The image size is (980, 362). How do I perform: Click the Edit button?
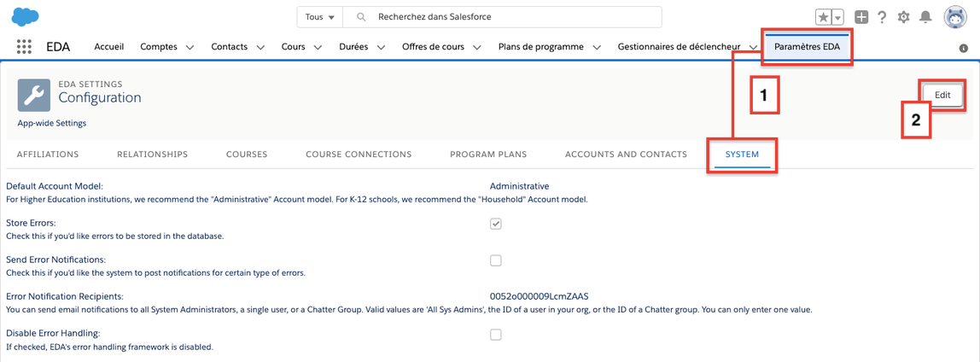click(x=942, y=95)
